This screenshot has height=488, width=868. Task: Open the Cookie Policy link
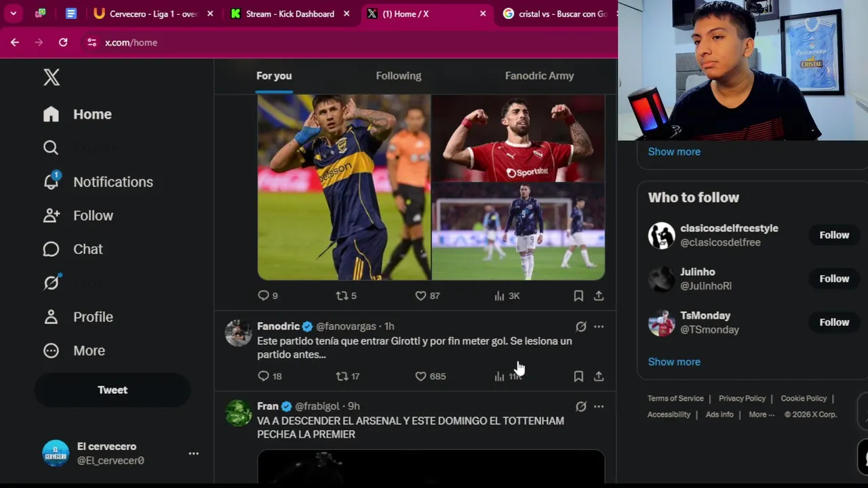804,399
